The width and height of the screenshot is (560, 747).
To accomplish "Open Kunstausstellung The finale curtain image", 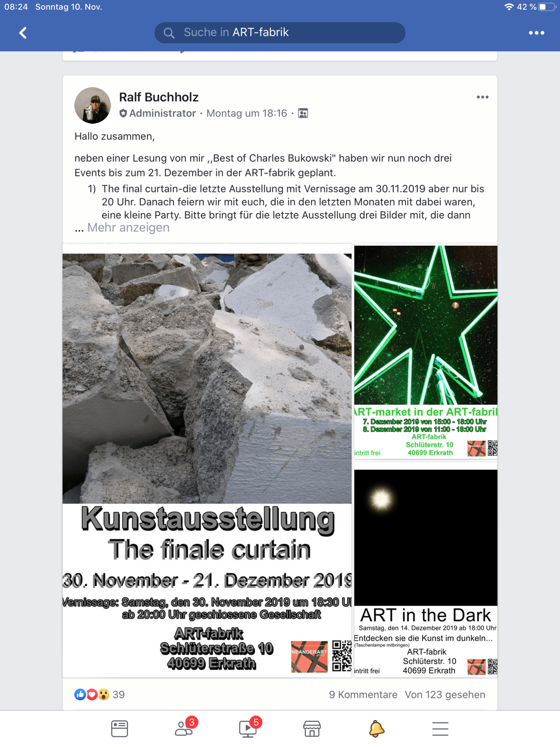I will pos(207,460).
